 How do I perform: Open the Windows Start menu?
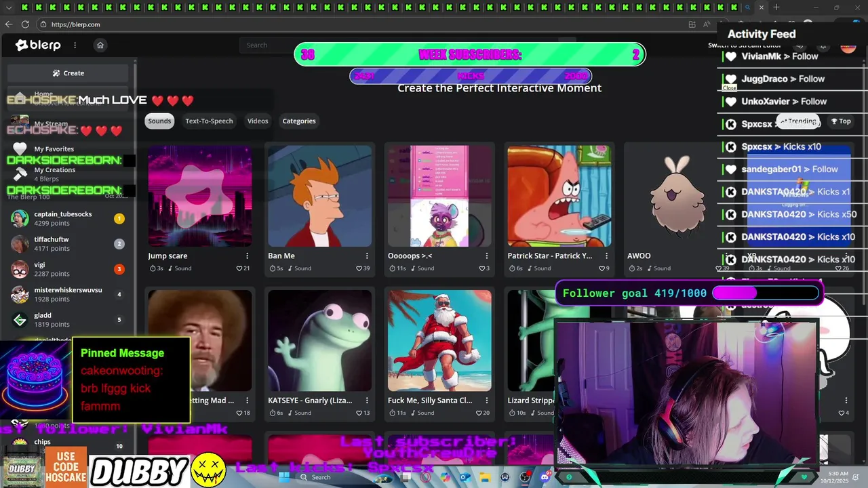click(284, 477)
